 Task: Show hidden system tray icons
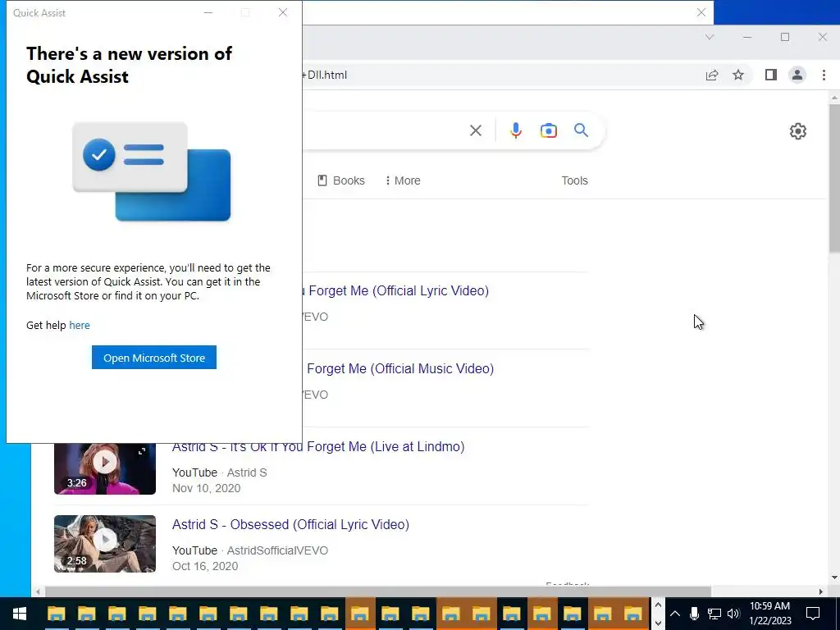pos(675,614)
